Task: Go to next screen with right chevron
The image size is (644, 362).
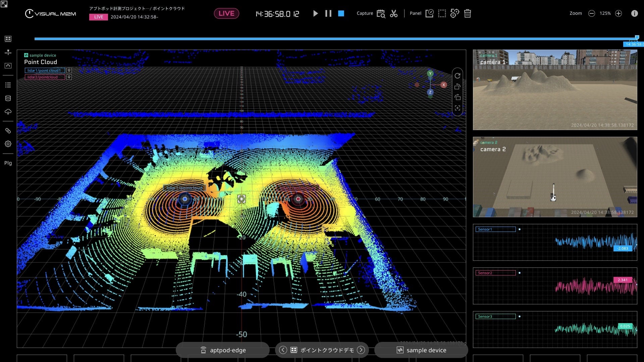Action: [361, 350]
